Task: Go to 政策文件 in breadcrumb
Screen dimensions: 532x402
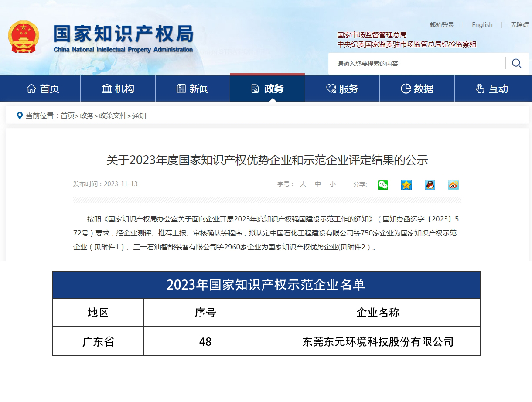Action: click(113, 116)
